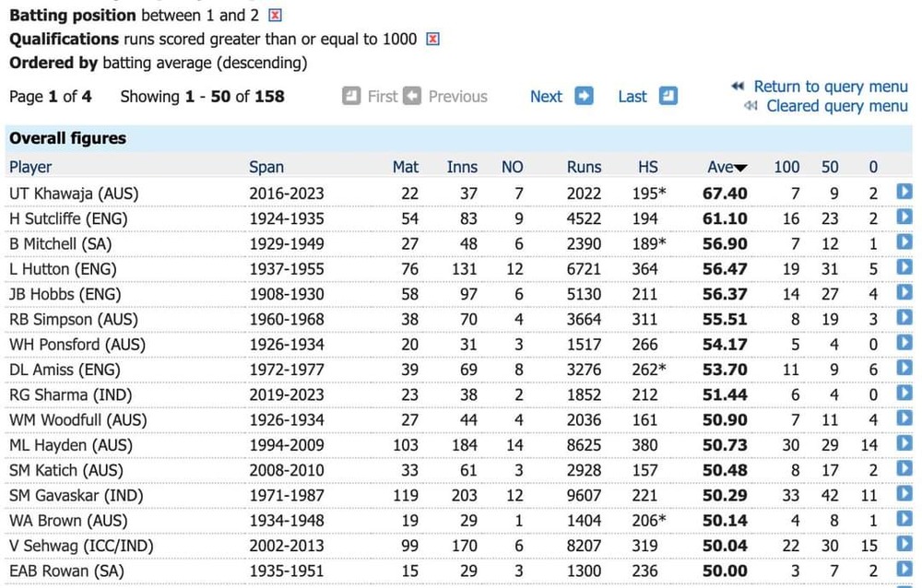This screenshot has width=922, height=588.
Task: Remove the Qualifications runs filter
Action: (432, 40)
